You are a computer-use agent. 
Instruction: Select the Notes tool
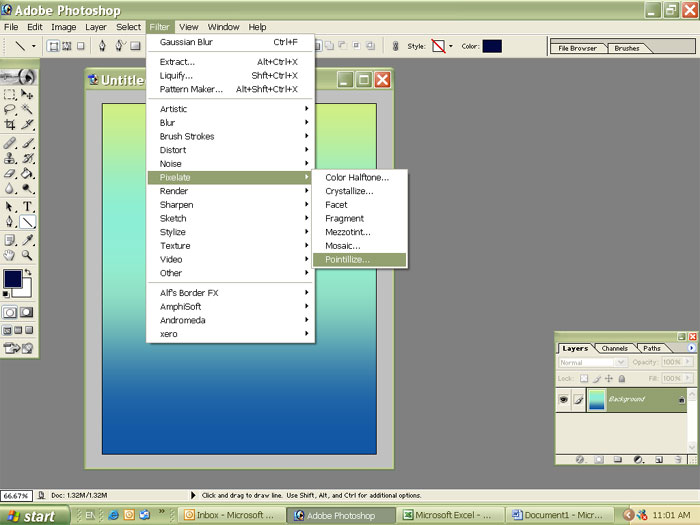tap(9, 241)
